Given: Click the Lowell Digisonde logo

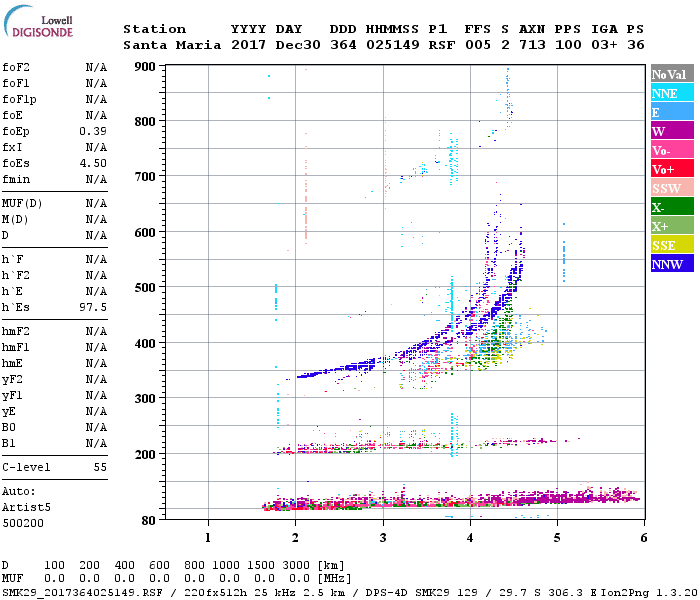Looking at the screenshot, I should coord(38,21).
